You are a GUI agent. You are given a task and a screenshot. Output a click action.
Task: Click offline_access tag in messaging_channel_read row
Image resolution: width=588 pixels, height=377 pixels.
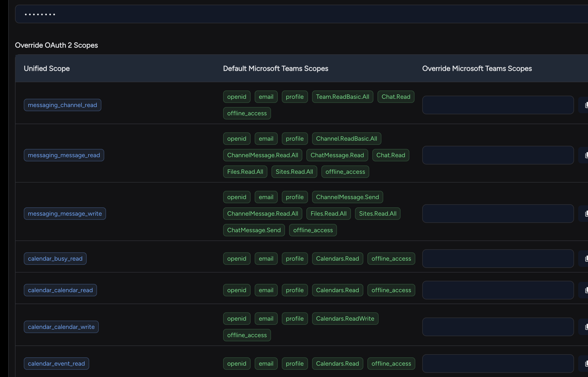coord(247,113)
